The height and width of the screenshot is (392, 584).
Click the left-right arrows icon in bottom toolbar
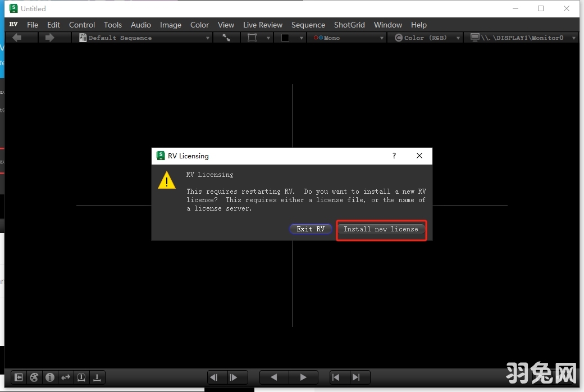click(x=66, y=377)
